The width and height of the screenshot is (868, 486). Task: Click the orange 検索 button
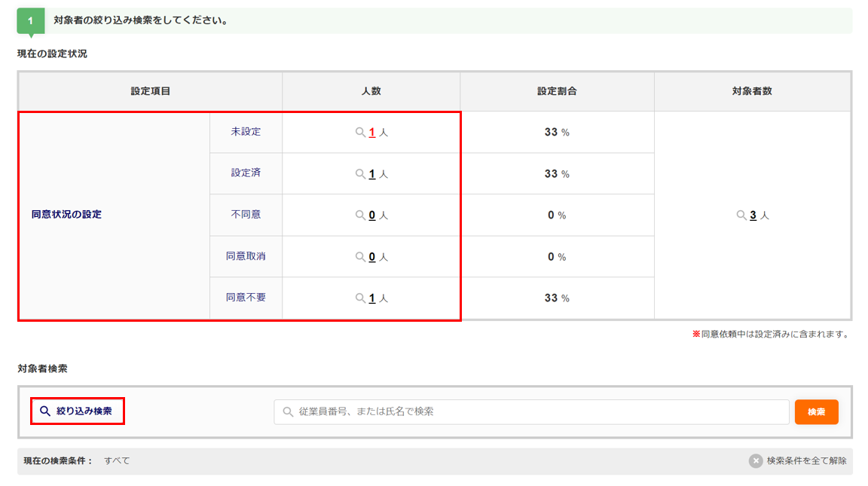point(817,412)
